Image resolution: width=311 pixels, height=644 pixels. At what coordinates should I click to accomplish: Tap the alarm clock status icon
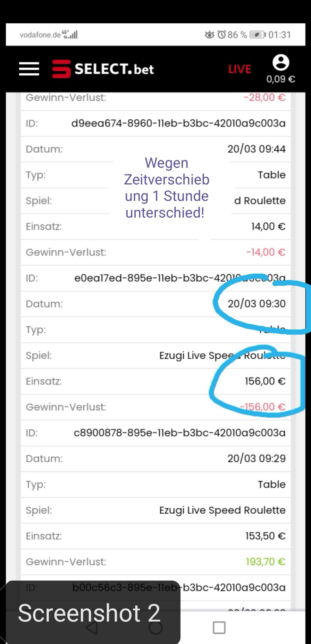pyautogui.click(x=221, y=35)
